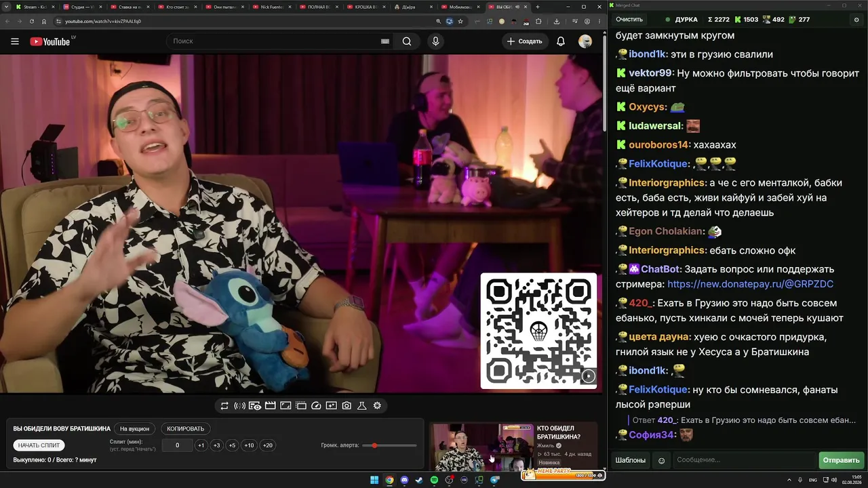Click the dashed-top panel icon in the player toolbar

[301, 406]
